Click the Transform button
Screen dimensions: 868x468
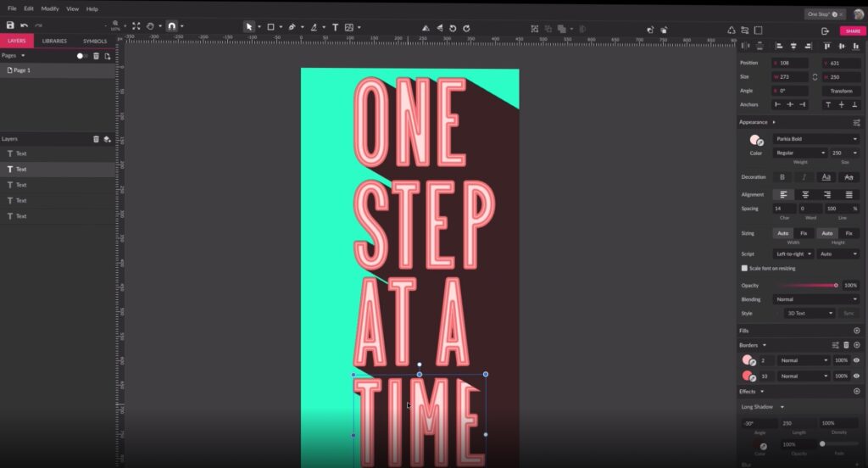841,91
